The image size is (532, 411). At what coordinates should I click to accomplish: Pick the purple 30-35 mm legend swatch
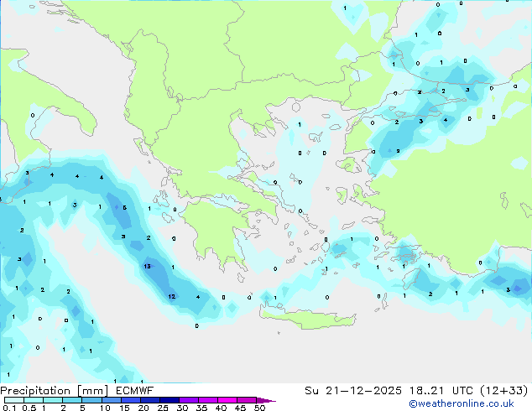189,400
